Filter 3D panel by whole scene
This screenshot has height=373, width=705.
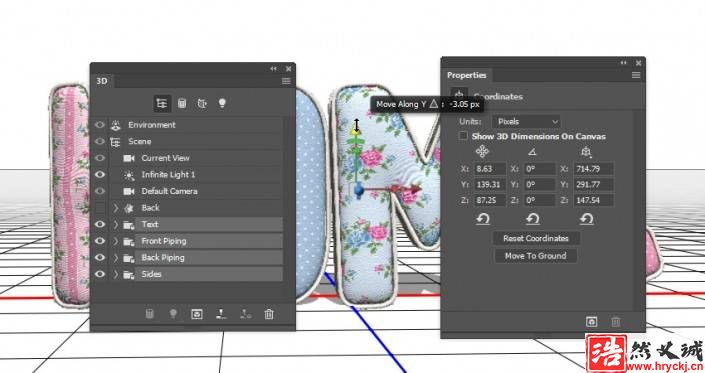[161, 103]
